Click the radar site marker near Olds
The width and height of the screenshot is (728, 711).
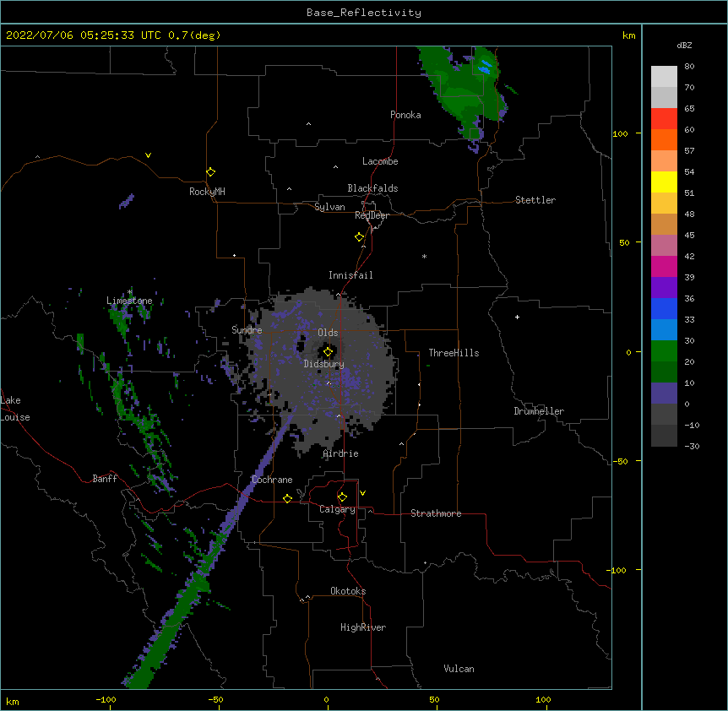pyautogui.click(x=328, y=352)
